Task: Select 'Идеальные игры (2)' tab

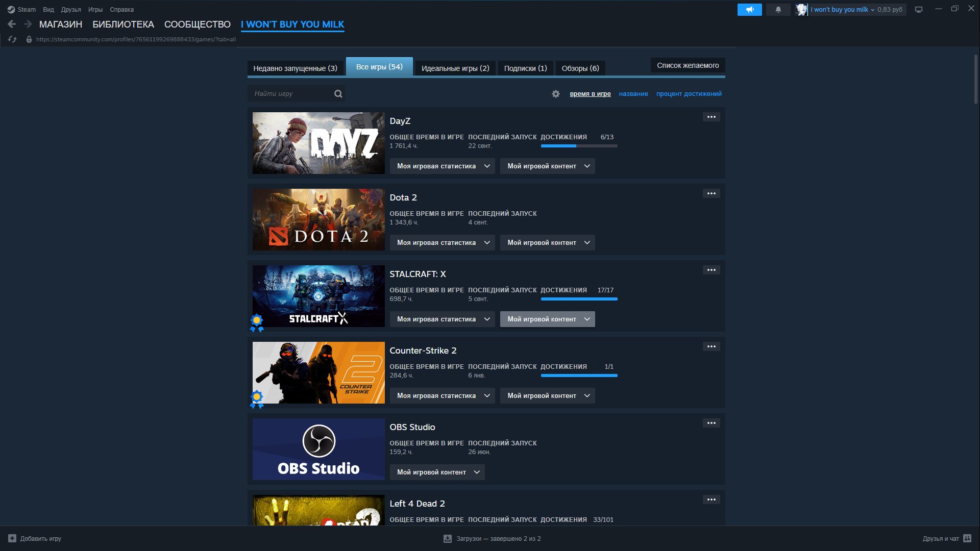Action: pyautogui.click(x=455, y=68)
